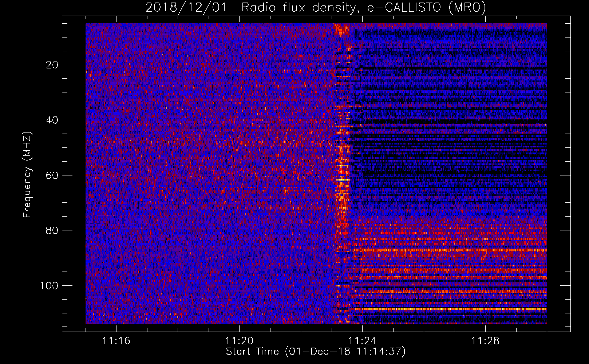Image resolution: width=589 pixels, height=364 pixels.
Task: Click the 20 frequency tick label
Action: [52, 65]
